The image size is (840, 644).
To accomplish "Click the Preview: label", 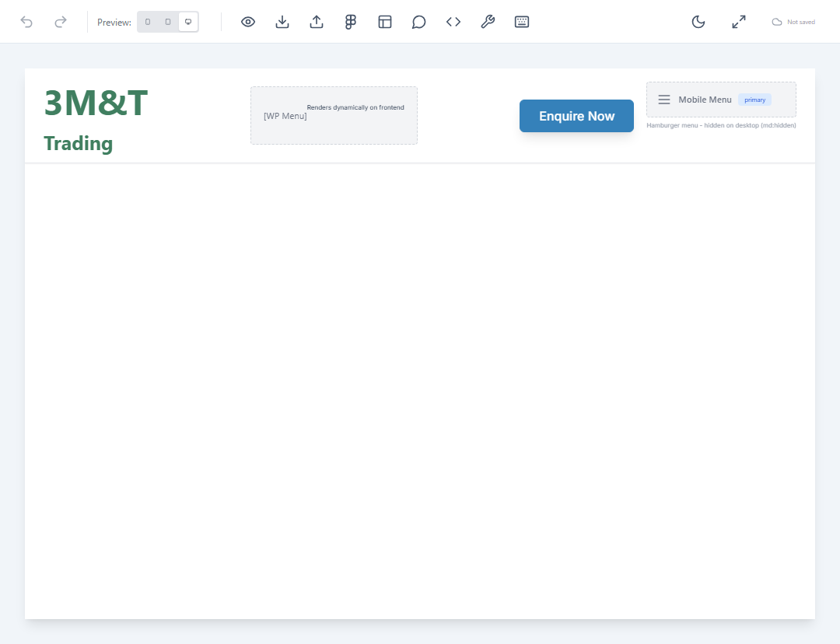I will click(x=114, y=23).
